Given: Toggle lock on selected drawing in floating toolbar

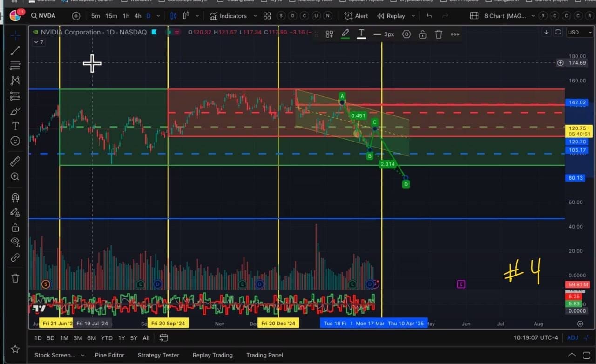Looking at the screenshot, I should (x=422, y=34).
